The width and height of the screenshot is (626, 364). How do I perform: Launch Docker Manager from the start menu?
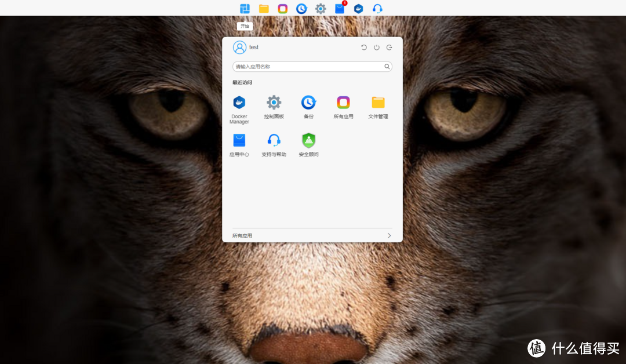point(239,103)
